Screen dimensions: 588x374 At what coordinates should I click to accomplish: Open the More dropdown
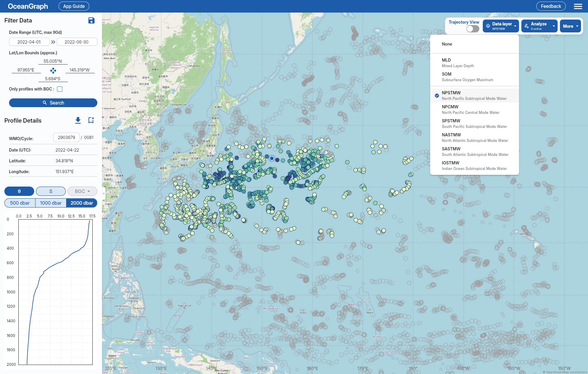(570, 26)
